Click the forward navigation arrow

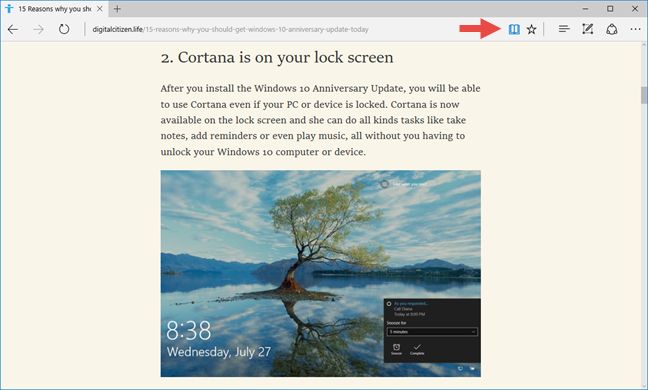(38, 29)
